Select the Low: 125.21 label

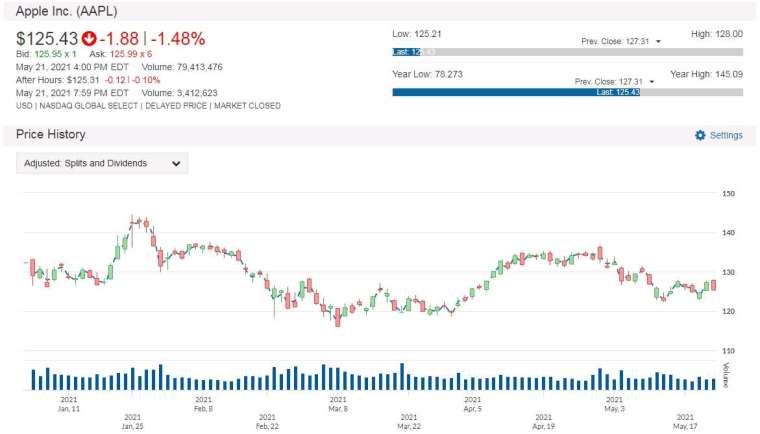pyautogui.click(x=417, y=34)
